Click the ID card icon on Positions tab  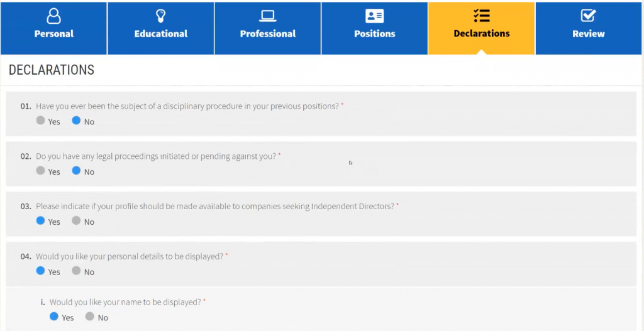tap(375, 16)
